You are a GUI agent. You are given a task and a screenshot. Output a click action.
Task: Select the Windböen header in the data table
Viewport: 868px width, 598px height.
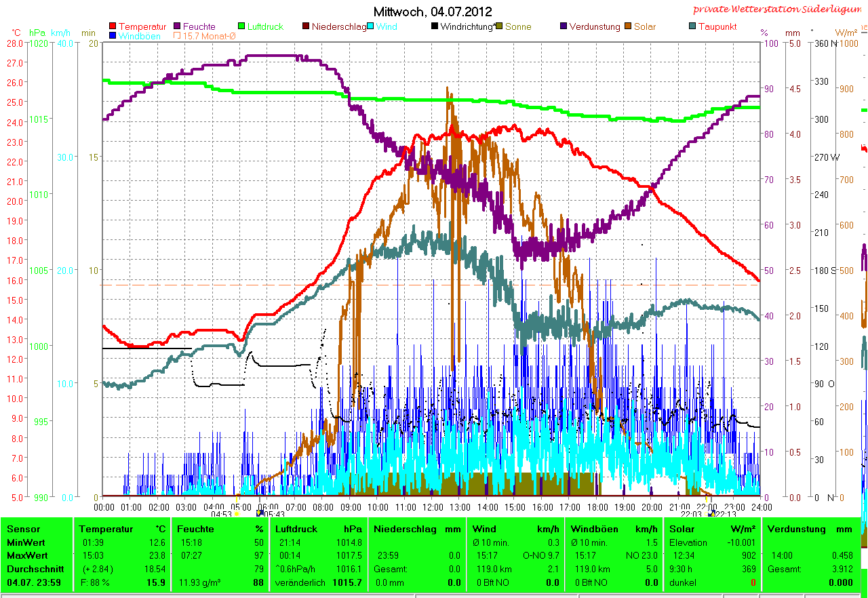(x=591, y=529)
